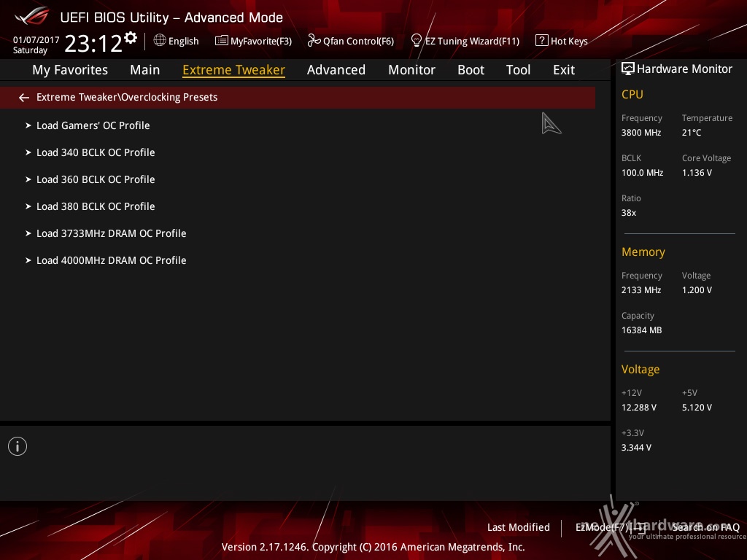747x560 pixels.
Task: Expand the Load 380 BCLK OC Profile arrow
Action: pyautogui.click(x=28, y=206)
